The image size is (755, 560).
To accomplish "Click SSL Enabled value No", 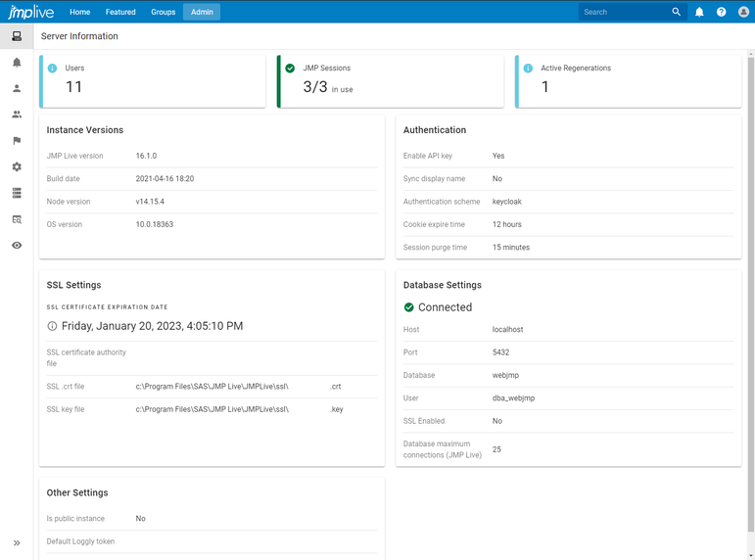I will (496, 421).
